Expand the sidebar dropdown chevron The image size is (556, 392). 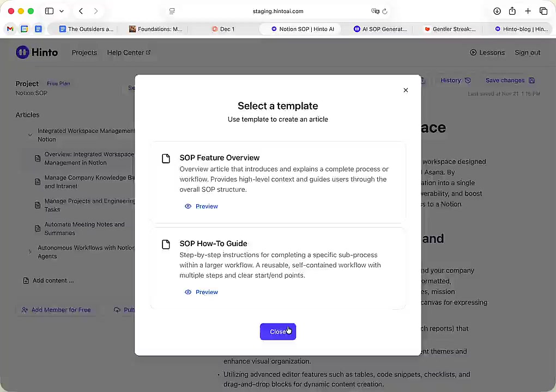click(x=62, y=11)
